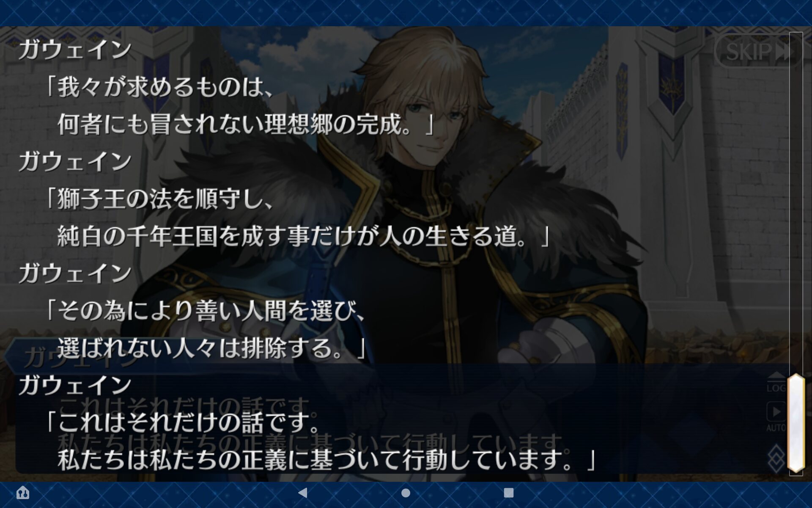Open the bottom-left game assistant icon

coord(23,492)
